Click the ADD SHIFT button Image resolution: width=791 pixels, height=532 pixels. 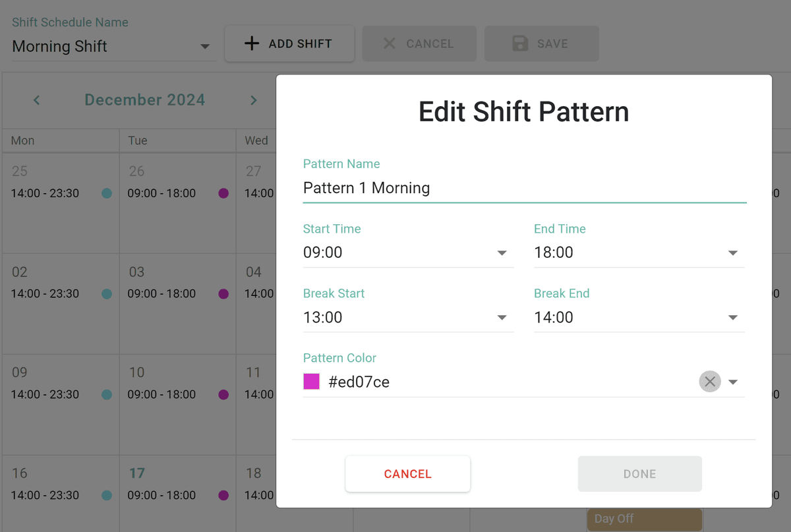289,43
